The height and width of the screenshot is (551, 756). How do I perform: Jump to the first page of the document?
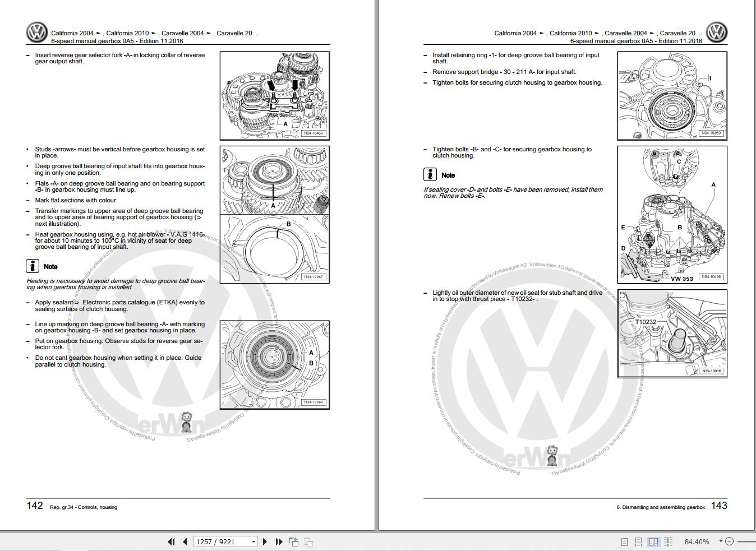(x=171, y=541)
